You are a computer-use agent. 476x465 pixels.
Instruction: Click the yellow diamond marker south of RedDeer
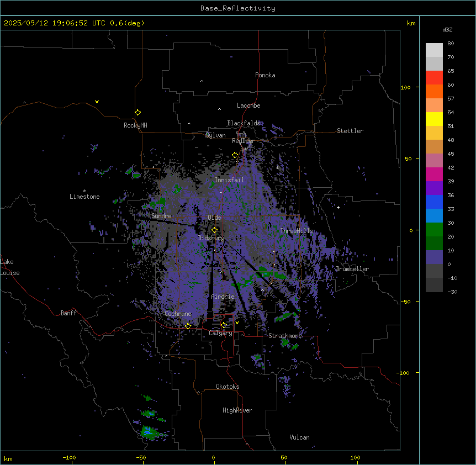(x=235, y=155)
